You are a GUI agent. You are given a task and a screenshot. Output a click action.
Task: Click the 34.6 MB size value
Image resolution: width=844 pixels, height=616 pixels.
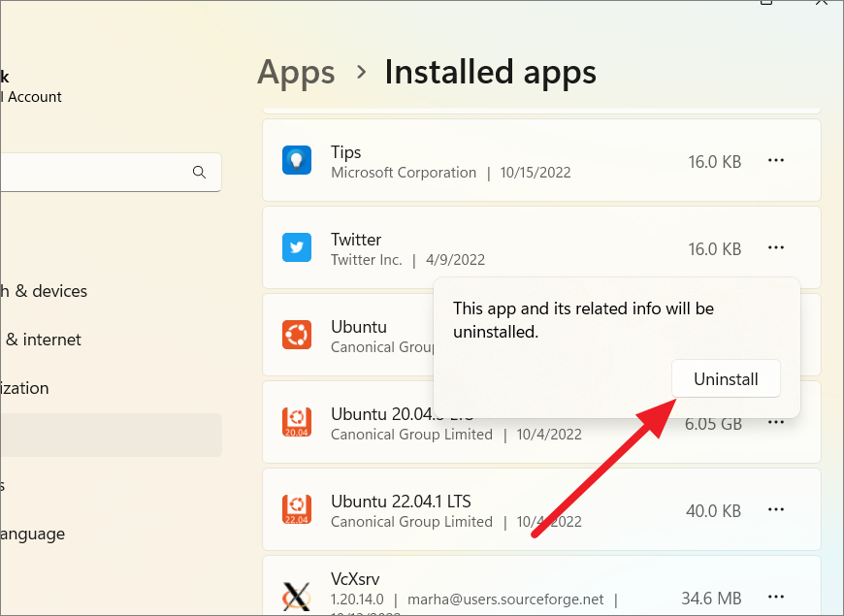coord(711,598)
